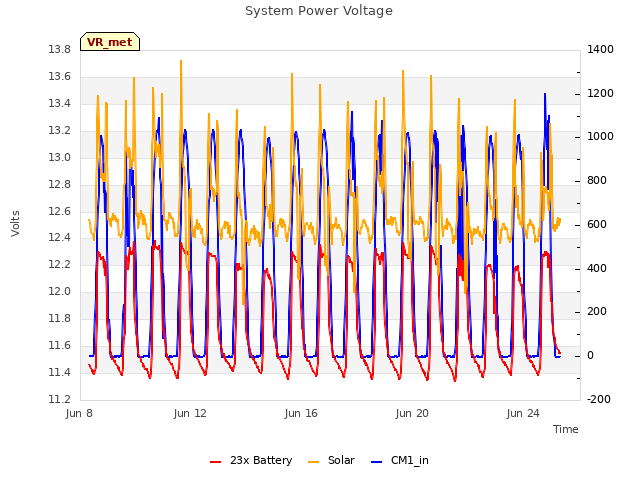This screenshot has height=480, width=640.
Task: Toggle the CM1_in legend entry
Action: [400, 460]
